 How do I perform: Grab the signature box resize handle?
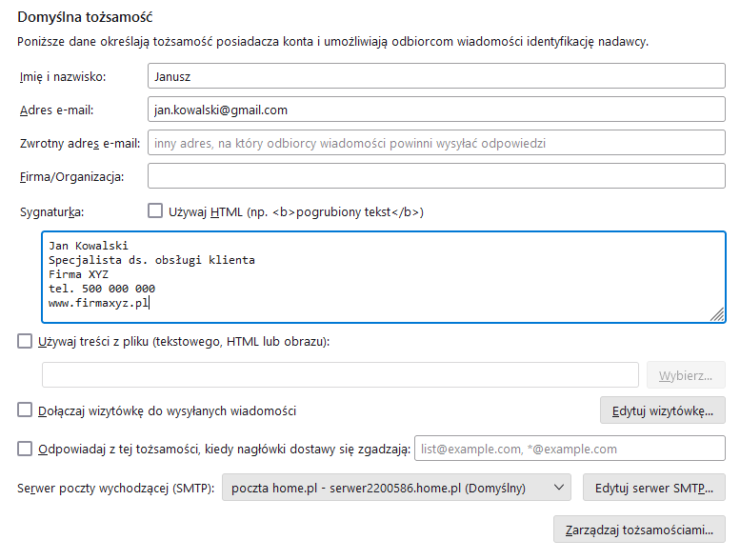click(717, 314)
